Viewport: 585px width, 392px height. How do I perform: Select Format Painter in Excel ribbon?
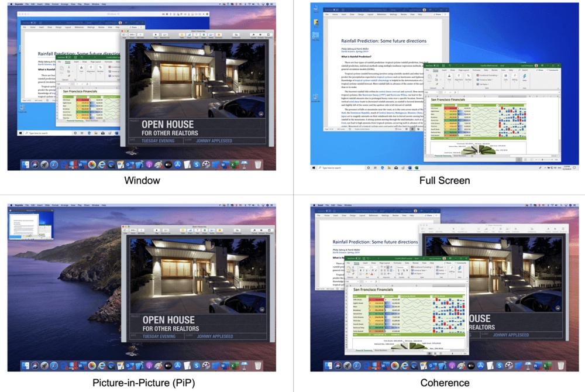pyautogui.click(x=353, y=273)
